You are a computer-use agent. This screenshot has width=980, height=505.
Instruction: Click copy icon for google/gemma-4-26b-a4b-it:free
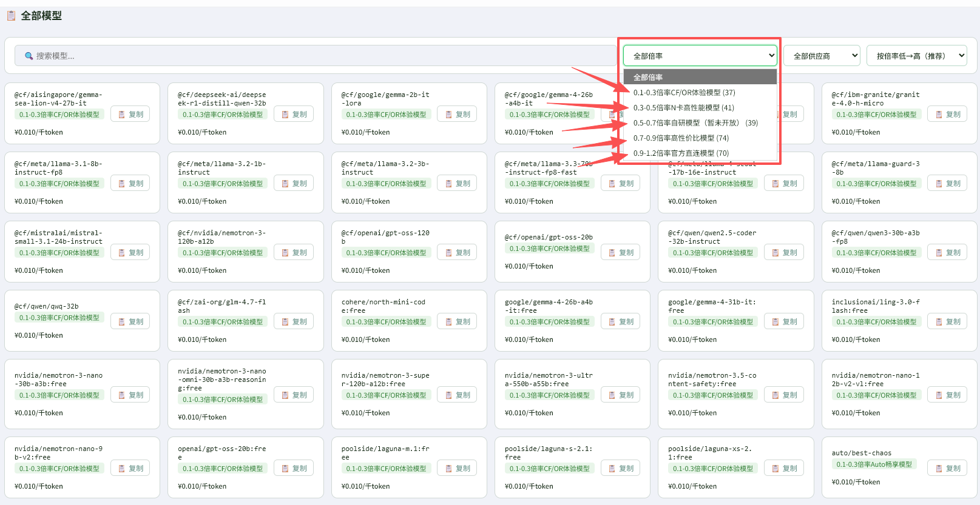[612, 322]
